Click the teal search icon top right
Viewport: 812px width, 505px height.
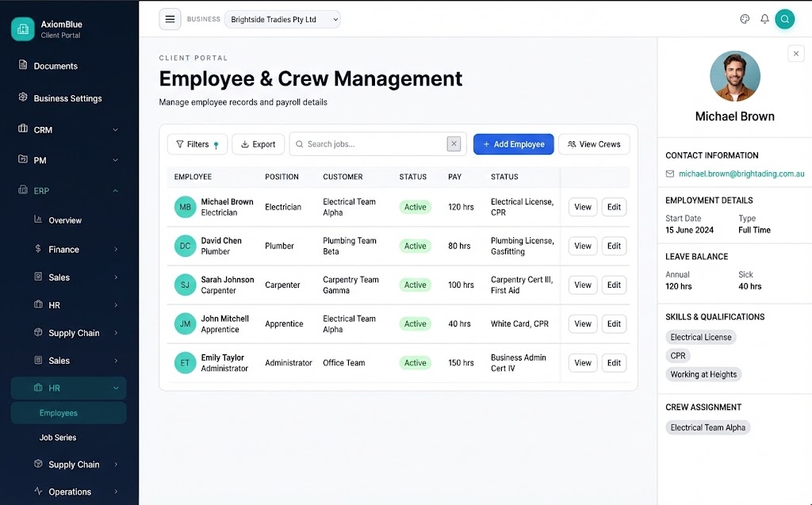tap(784, 18)
